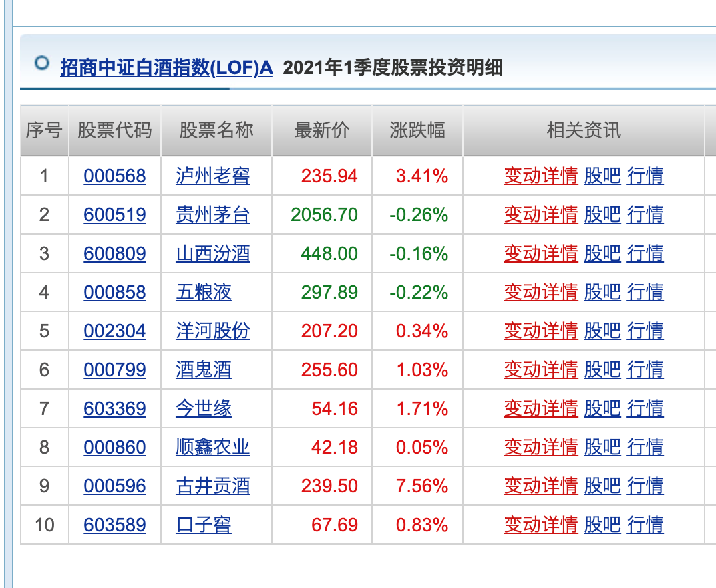Open the 古井贡酒 stock name link
Viewport: 716px width, 588px height.
[213, 486]
